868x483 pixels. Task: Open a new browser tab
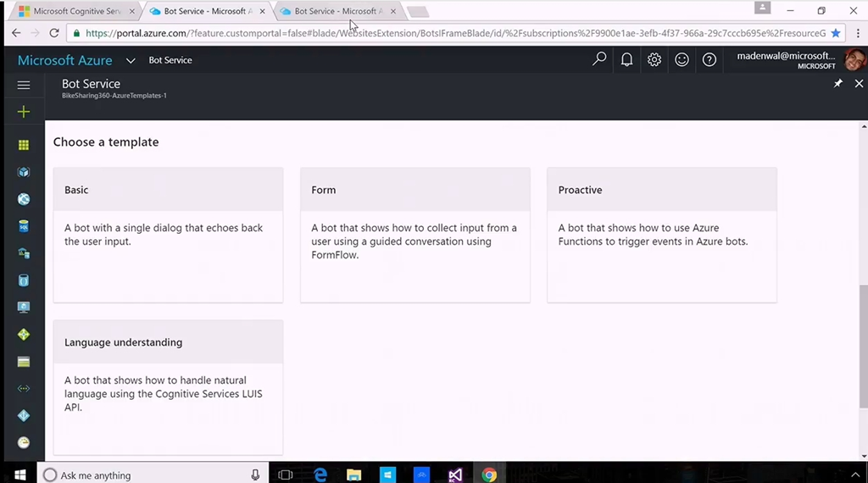(418, 12)
